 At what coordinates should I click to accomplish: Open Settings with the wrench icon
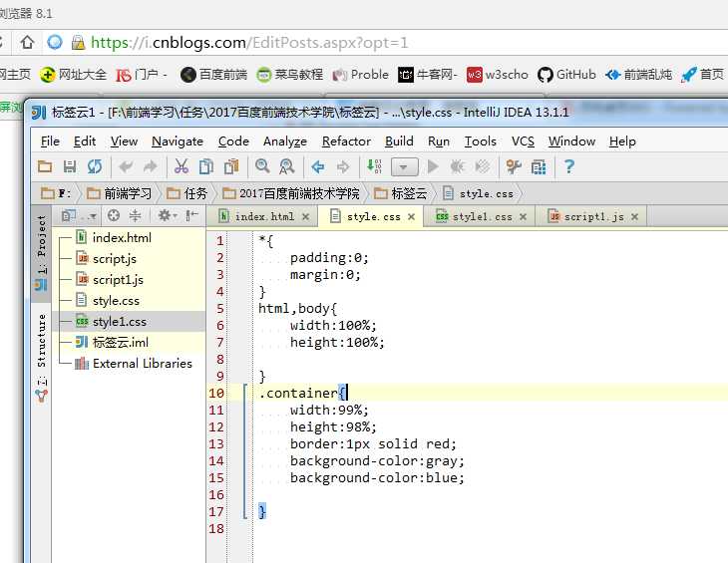pos(514,166)
